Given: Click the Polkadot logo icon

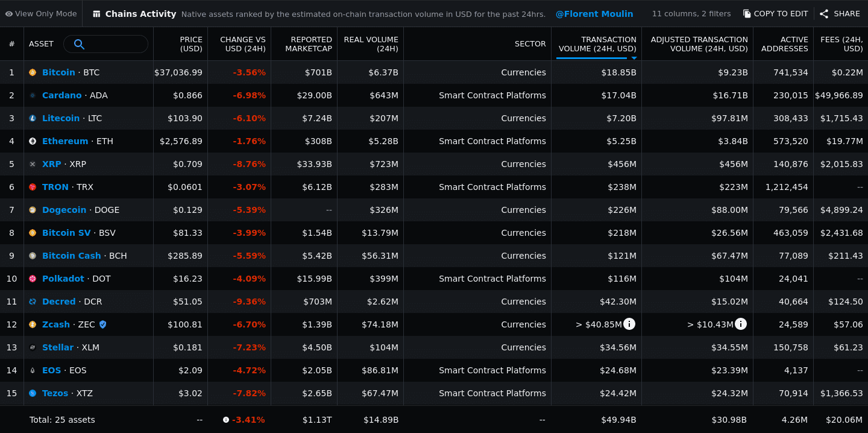Looking at the screenshot, I should click(x=33, y=278).
